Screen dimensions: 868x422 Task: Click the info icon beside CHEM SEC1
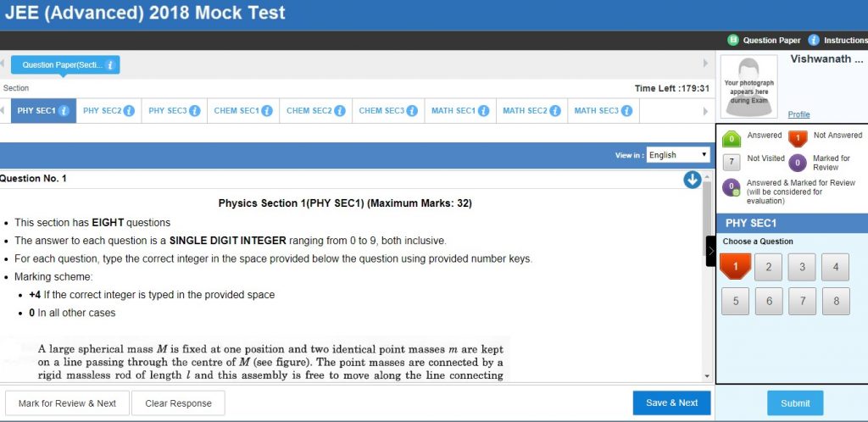(267, 111)
